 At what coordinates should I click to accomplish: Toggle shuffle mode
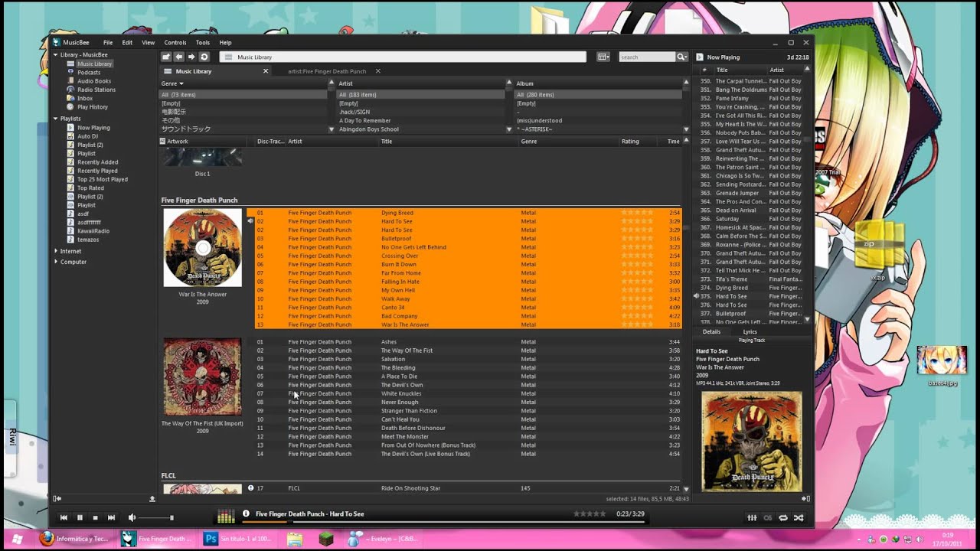[x=799, y=518]
